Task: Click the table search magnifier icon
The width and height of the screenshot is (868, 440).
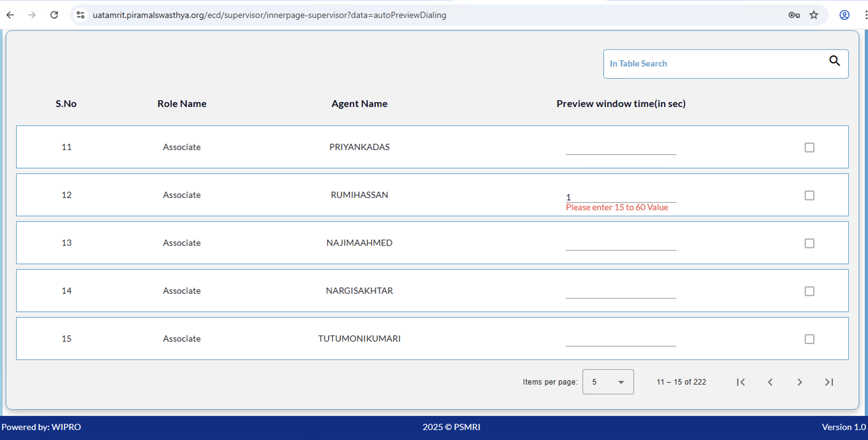Action: [x=835, y=61]
